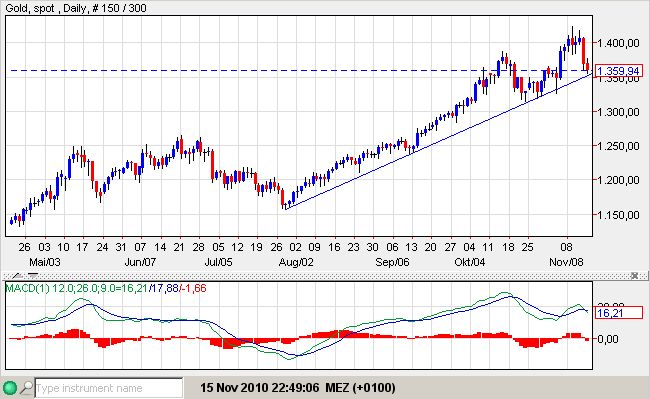The width and height of the screenshot is (650, 399).
Task: Click the Aug/02 month label
Action: [296, 262]
